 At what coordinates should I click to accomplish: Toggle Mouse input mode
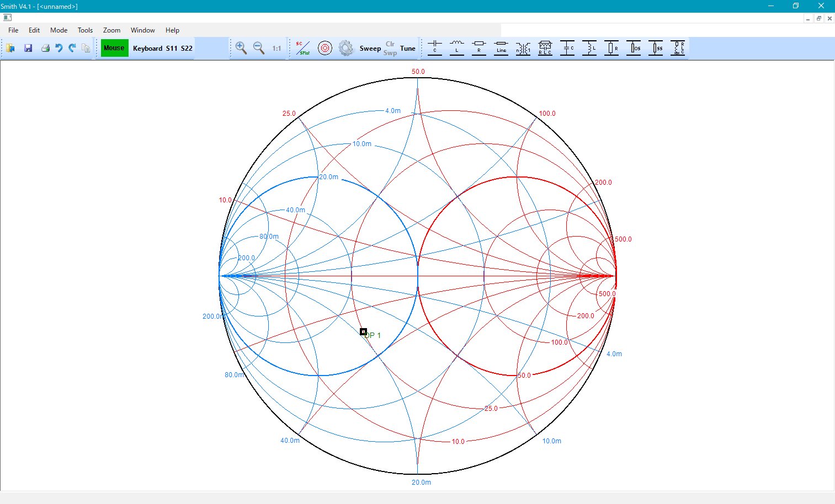coord(114,48)
